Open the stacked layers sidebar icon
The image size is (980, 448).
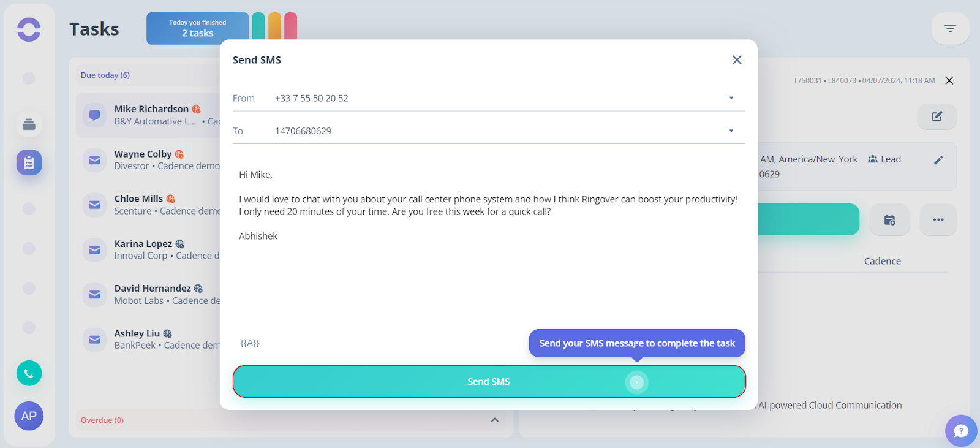(29, 124)
